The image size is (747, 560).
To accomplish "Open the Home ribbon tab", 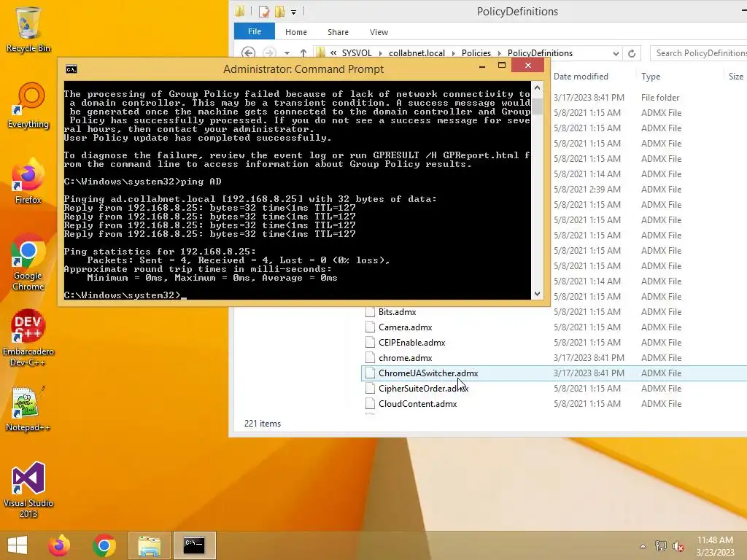I will tap(296, 32).
